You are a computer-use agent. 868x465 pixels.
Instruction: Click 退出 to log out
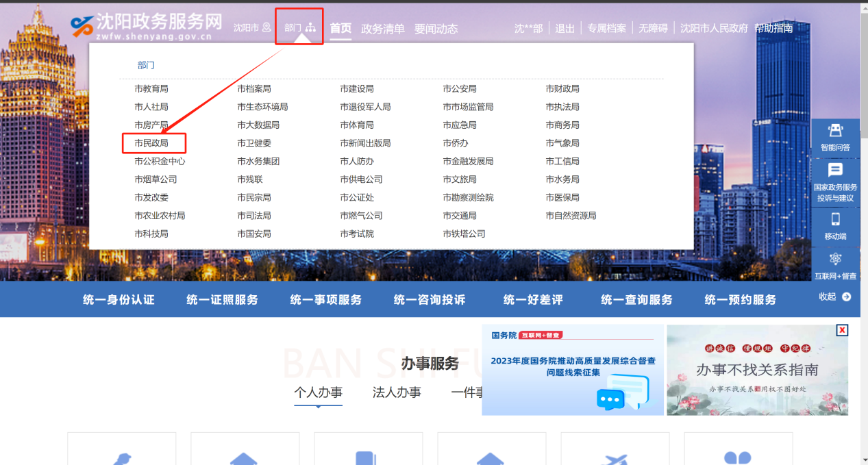[565, 28]
